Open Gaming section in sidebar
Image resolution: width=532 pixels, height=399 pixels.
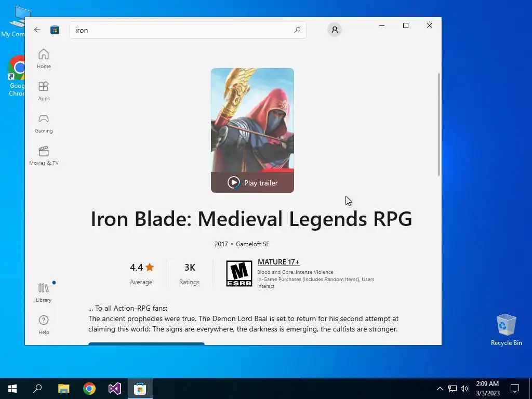[x=44, y=124]
